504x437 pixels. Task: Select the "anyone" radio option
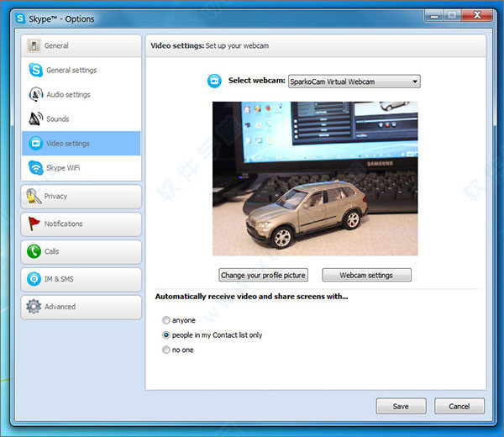(166, 320)
